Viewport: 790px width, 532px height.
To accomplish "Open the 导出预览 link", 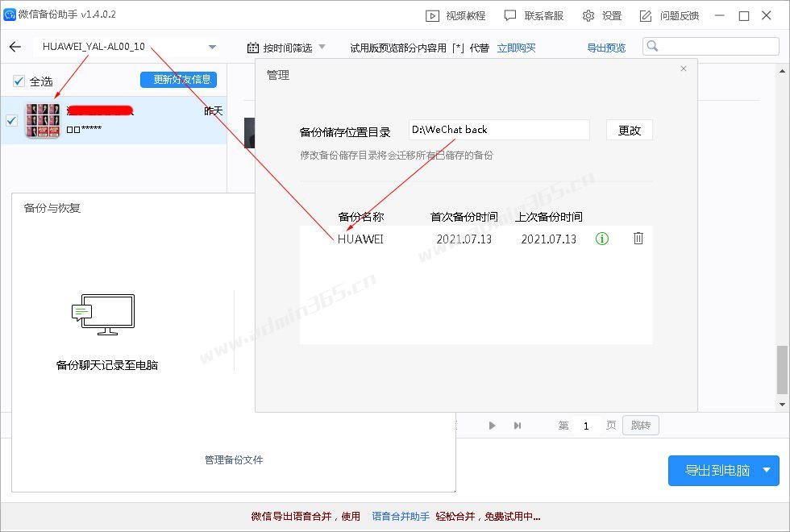I will (606, 48).
